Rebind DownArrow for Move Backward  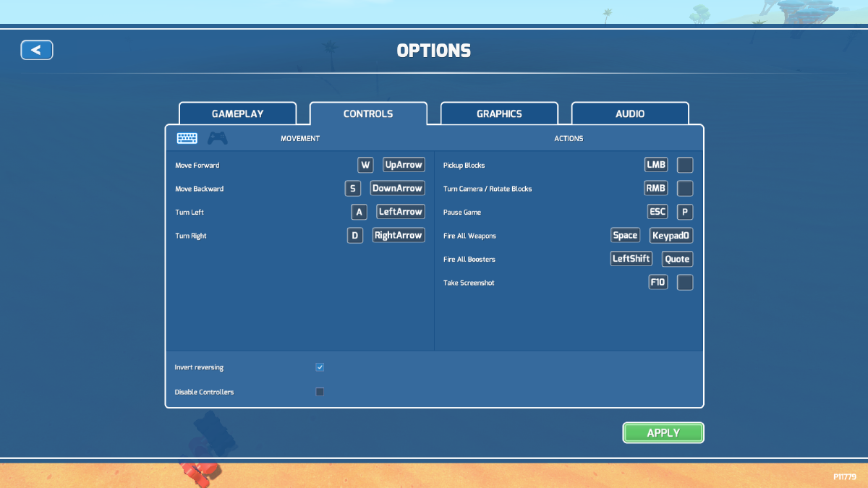397,188
